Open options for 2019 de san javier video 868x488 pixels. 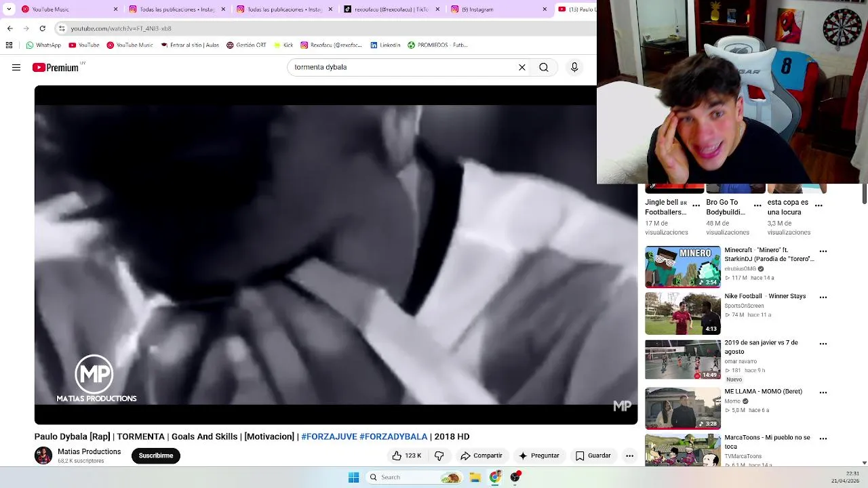pyautogui.click(x=823, y=344)
